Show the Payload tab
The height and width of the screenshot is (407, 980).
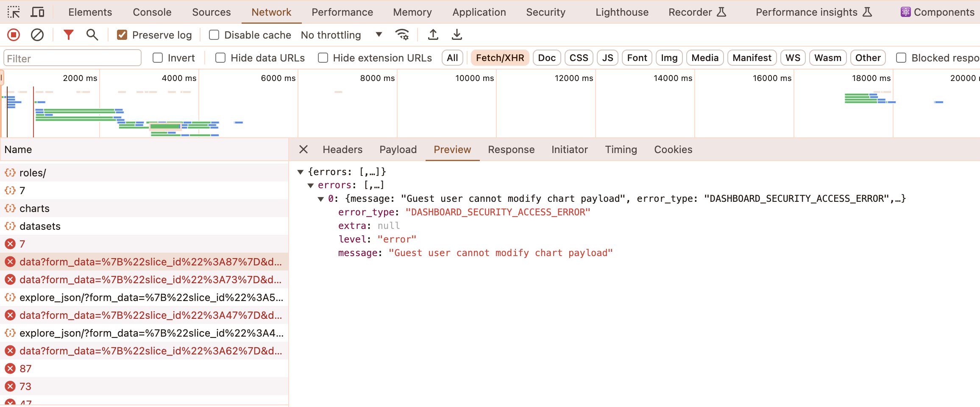pyautogui.click(x=398, y=149)
